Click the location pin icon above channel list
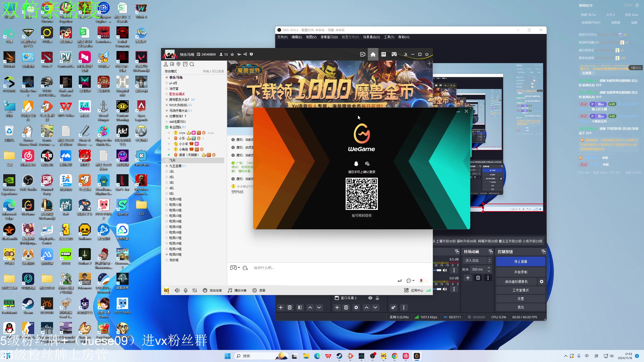 pyautogui.click(x=179, y=64)
